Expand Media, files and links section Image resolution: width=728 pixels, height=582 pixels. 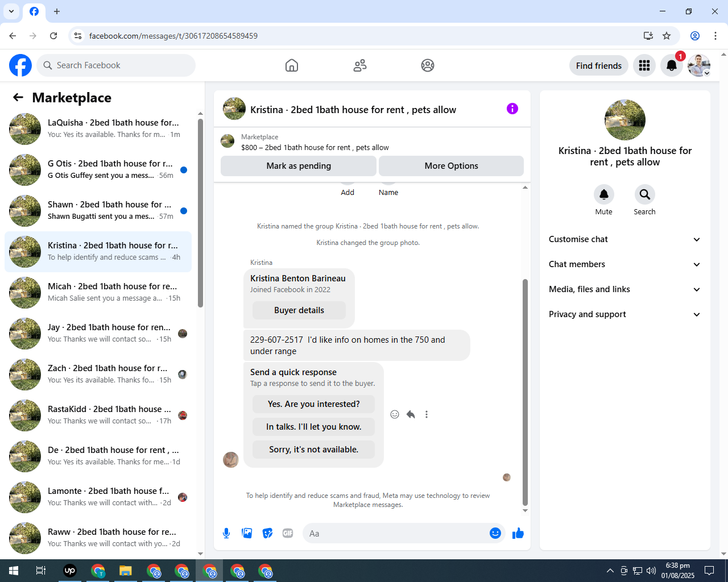point(624,289)
